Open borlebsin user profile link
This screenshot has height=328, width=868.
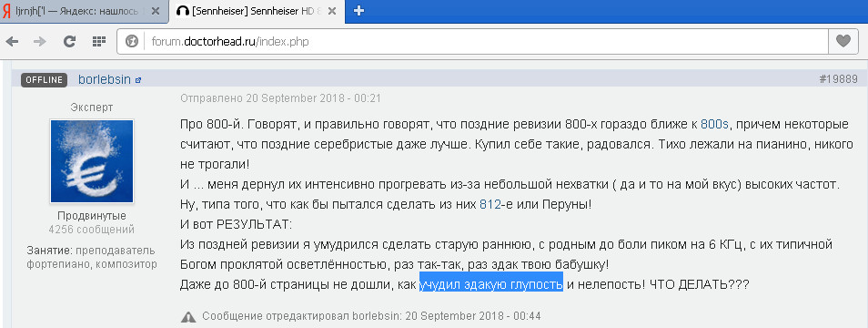click(104, 79)
